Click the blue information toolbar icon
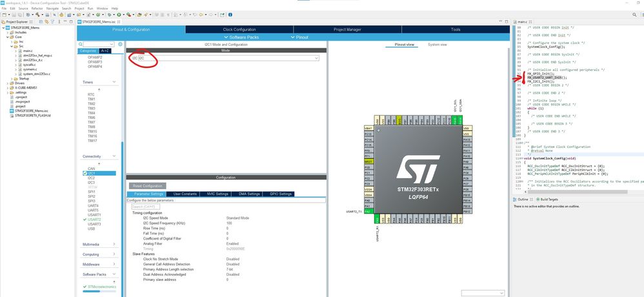 [x=230, y=15]
